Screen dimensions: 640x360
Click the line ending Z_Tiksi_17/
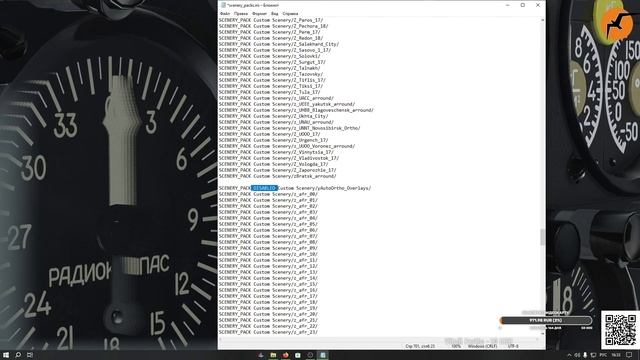tap(271, 86)
